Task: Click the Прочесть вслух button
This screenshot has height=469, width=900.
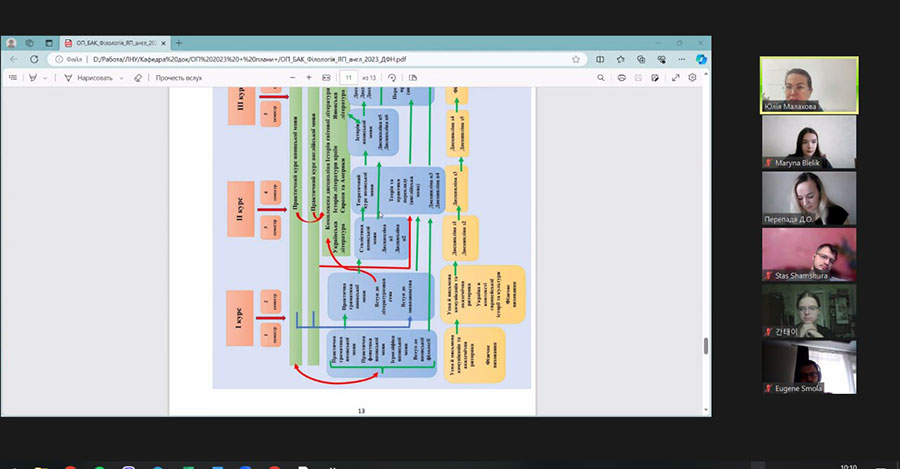Action: (x=177, y=77)
